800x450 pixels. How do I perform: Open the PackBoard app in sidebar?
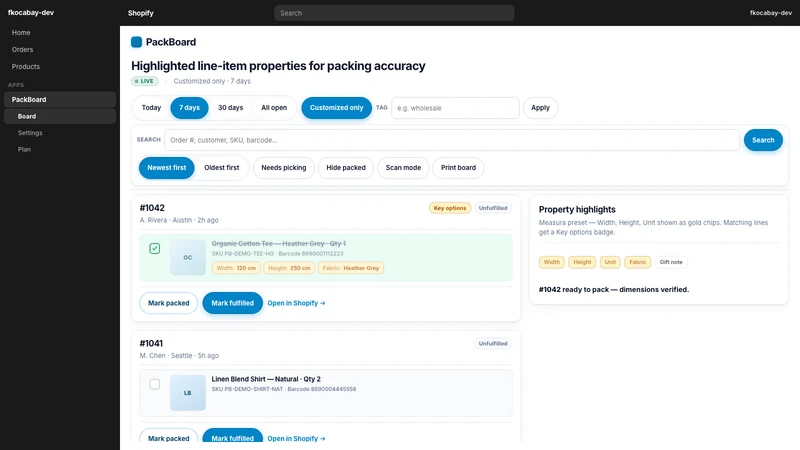point(60,99)
